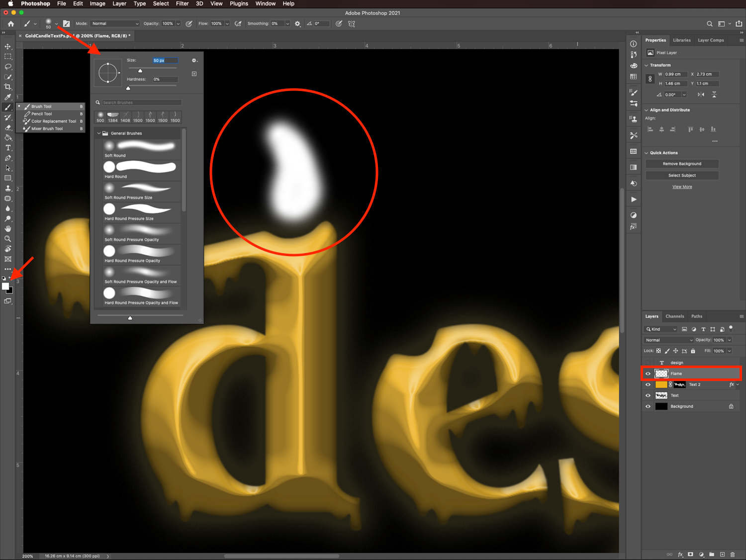Click the Select Subject button
746x560 pixels.
682,176
